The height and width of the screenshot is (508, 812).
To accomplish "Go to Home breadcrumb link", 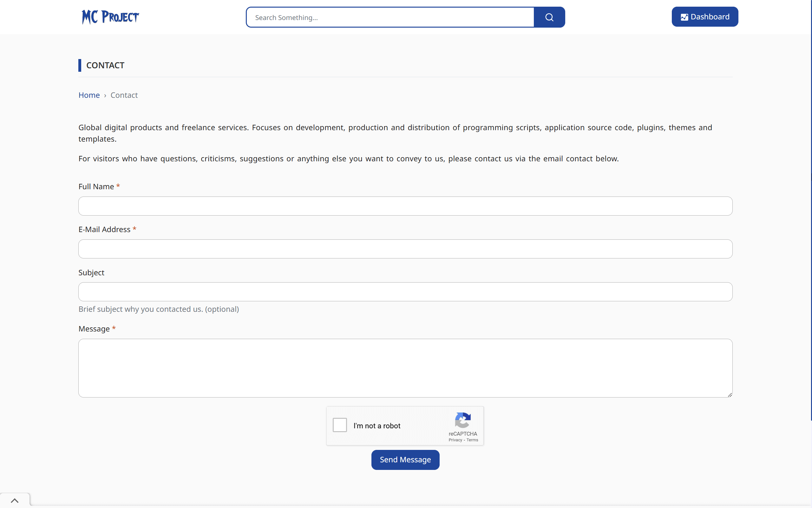I will [89, 95].
